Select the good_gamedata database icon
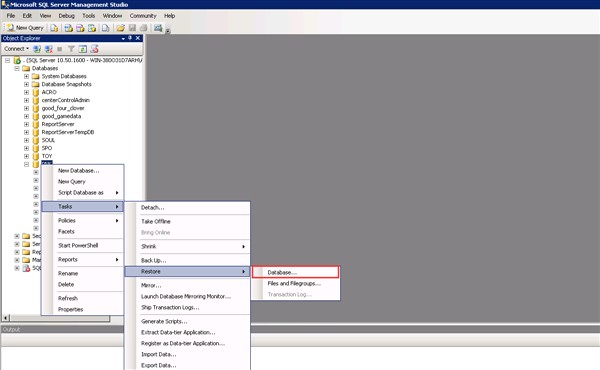600x370 pixels. tap(36, 116)
